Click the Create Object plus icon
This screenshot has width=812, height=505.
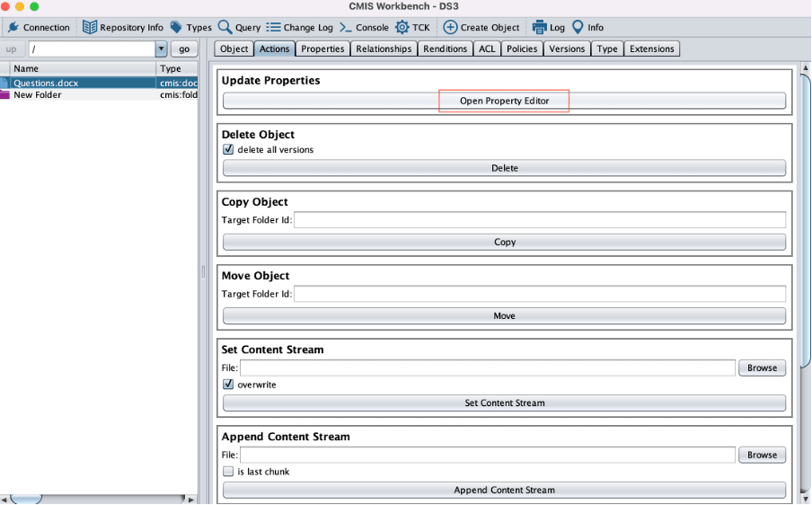[451, 27]
